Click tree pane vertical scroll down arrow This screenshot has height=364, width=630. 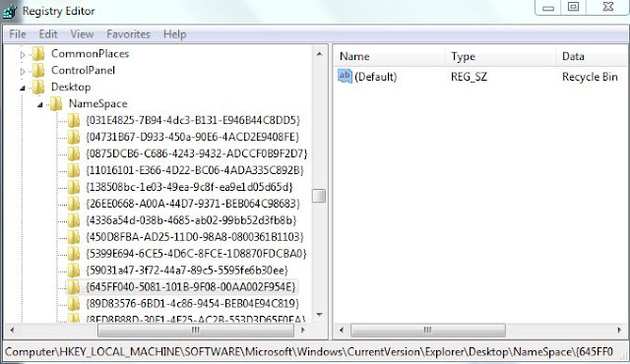click(319, 315)
